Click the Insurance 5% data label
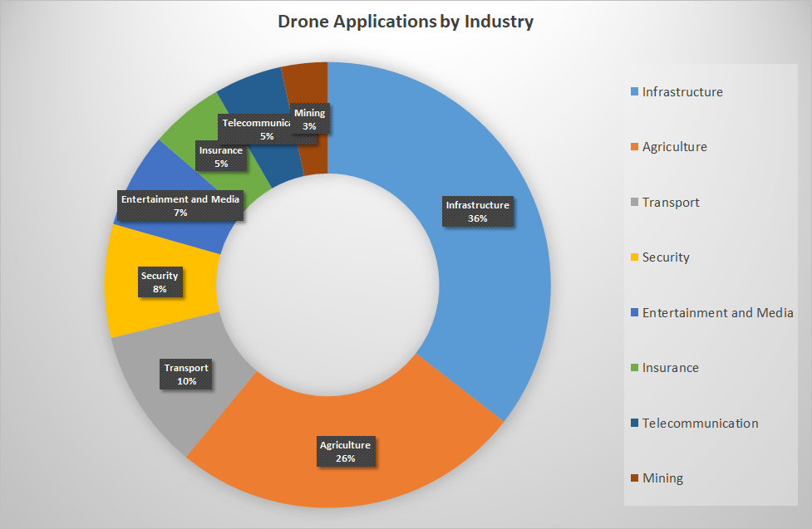The image size is (812, 529). coord(220,157)
